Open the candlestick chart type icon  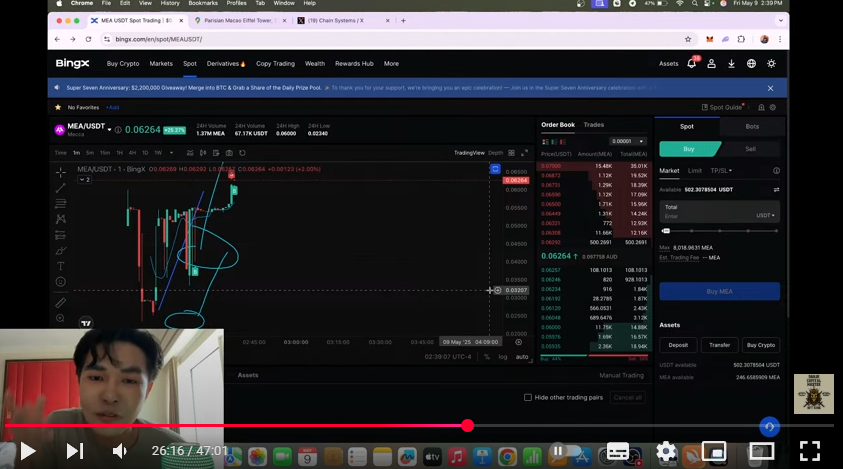pos(203,153)
